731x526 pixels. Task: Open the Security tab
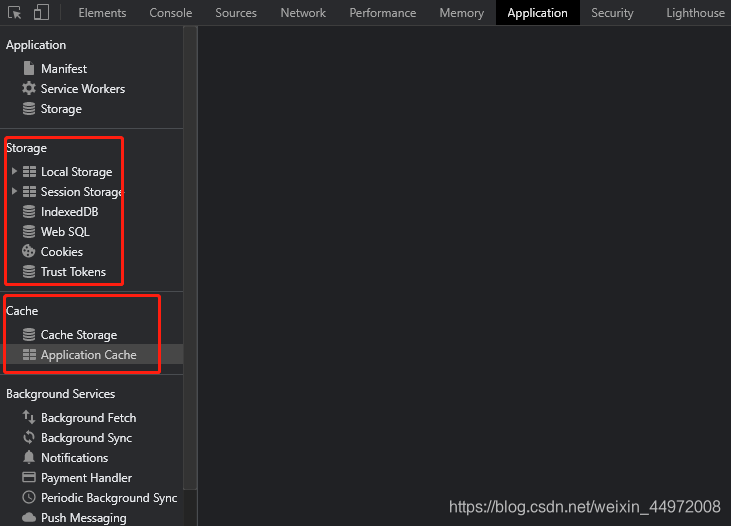612,13
